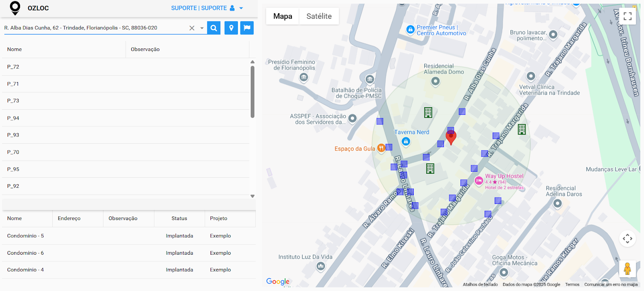Click the flag button beside search
The height and width of the screenshot is (291, 644).
point(247,28)
